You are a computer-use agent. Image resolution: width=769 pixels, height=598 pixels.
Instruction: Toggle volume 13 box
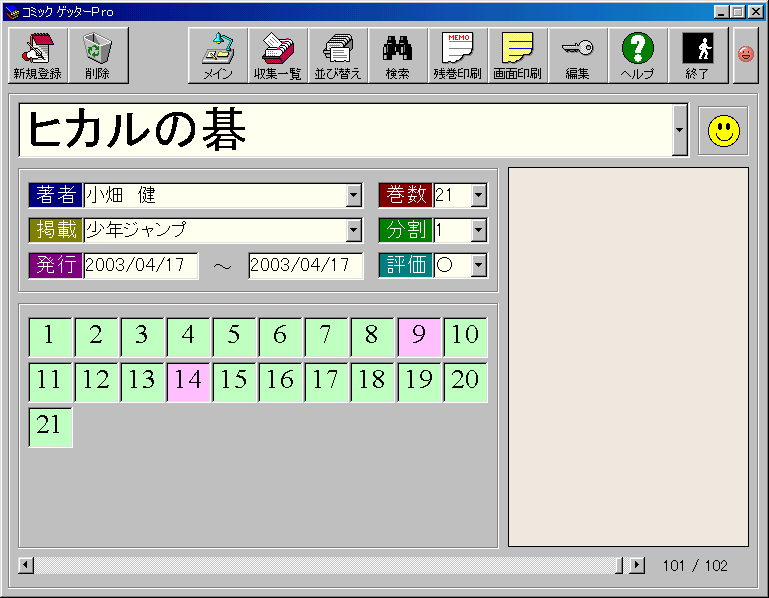(143, 382)
